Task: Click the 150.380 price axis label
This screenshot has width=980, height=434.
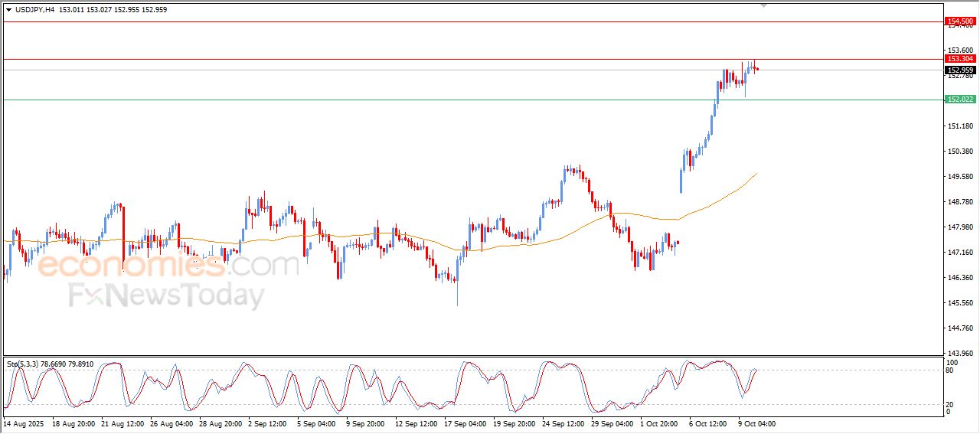Action: (960, 152)
